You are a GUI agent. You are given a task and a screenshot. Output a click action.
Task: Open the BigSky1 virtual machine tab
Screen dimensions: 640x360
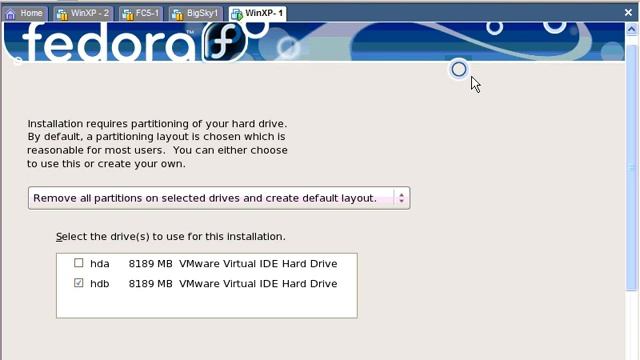pyautogui.click(x=196, y=13)
